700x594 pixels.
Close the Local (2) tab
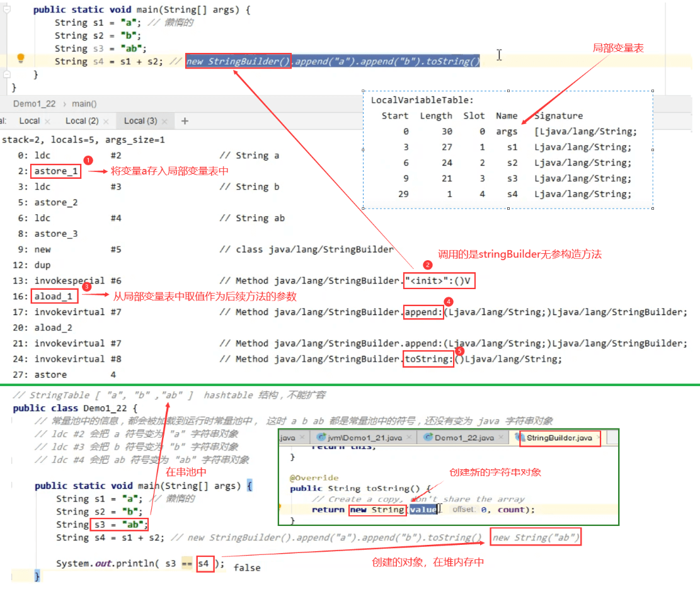[106, 122]
